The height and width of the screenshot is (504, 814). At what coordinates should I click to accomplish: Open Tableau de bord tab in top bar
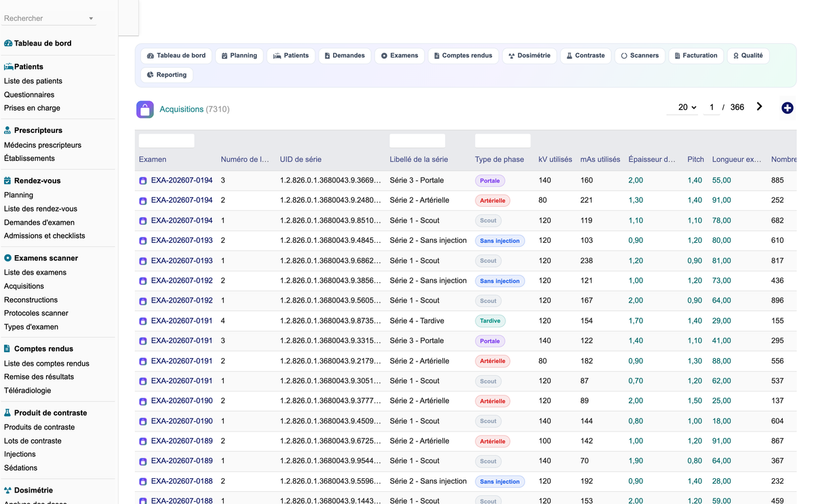pyautogui.click(x=176, y=56)
